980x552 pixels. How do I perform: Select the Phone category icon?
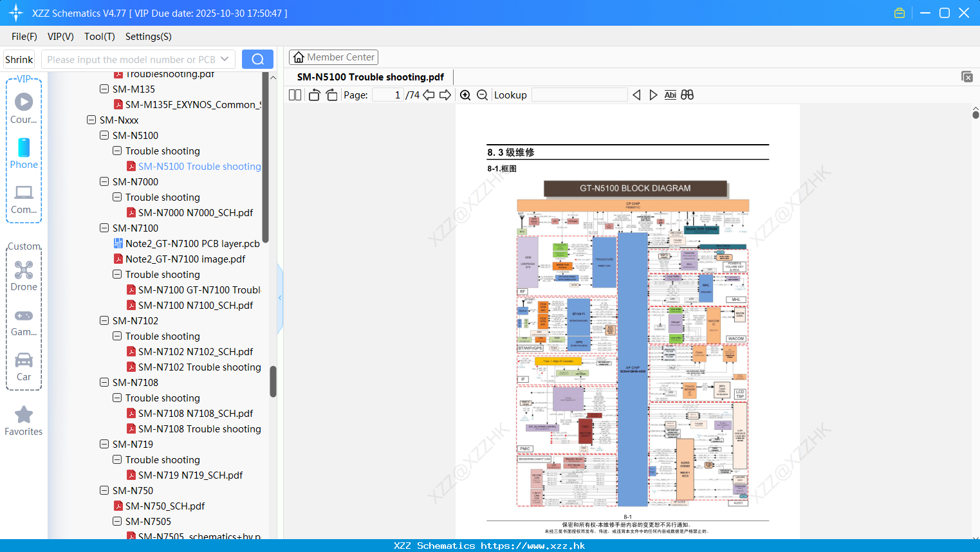[x=24, y=147]
